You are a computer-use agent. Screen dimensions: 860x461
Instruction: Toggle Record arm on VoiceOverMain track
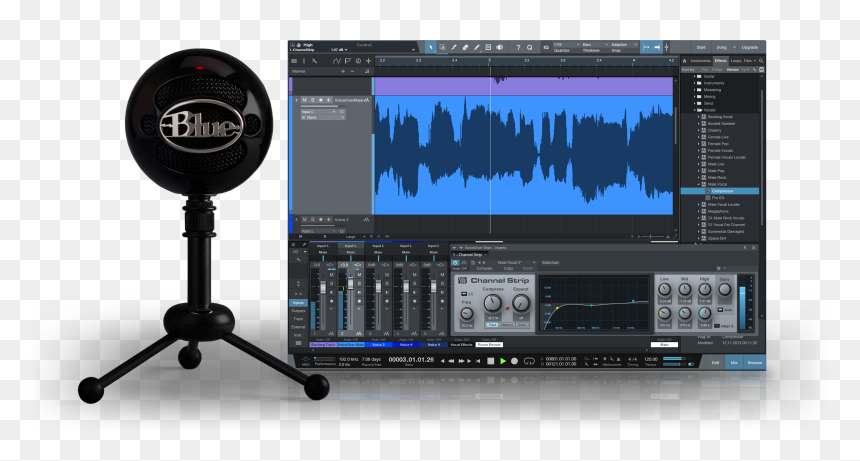point(321,100)
